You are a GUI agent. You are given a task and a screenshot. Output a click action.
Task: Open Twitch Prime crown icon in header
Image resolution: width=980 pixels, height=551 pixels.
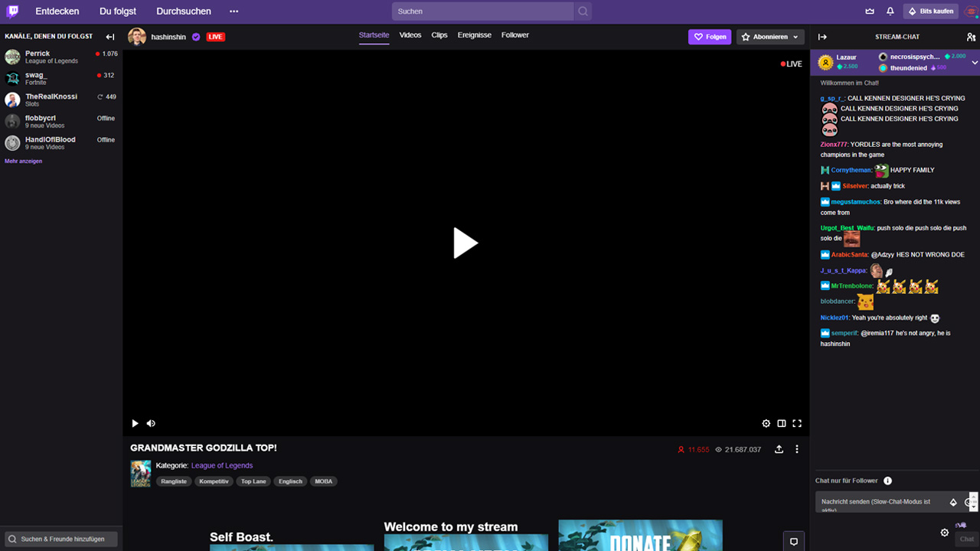pos(869,11)
